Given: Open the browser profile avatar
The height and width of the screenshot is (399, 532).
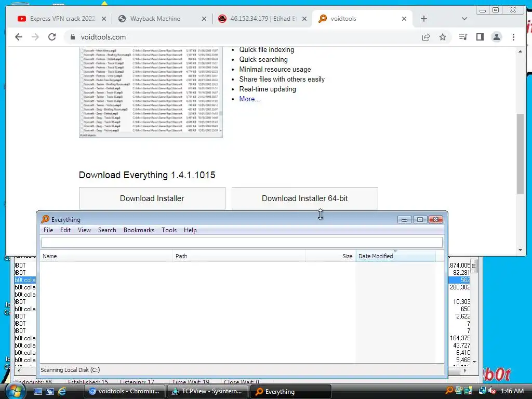Looking at the screenshot, I should pyautogui.click(x=496, y=37).
